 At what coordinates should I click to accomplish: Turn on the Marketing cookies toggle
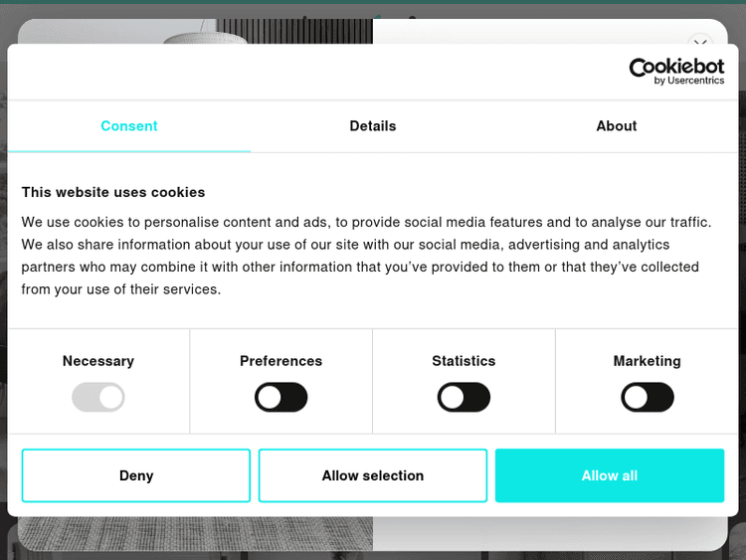[x=648, y=398]
